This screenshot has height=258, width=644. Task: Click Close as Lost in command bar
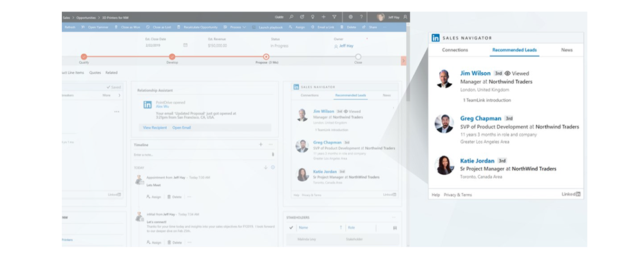pos(158,27)
